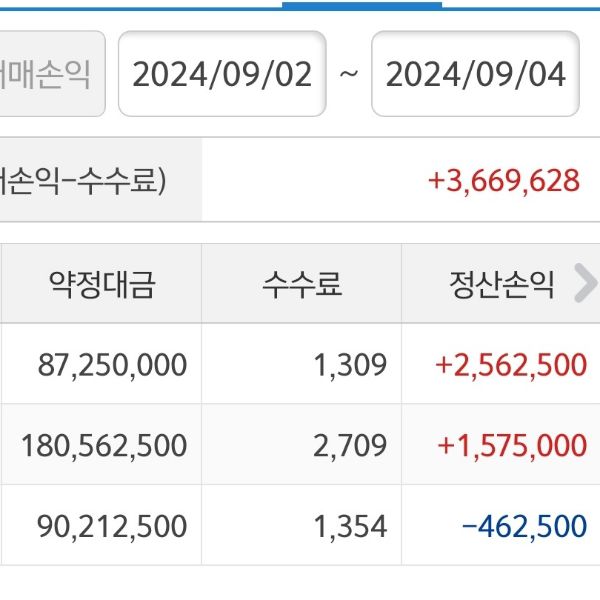Click the profit value +1,575,000
Screen dimensions: 600x600
[x=511, y=445]
